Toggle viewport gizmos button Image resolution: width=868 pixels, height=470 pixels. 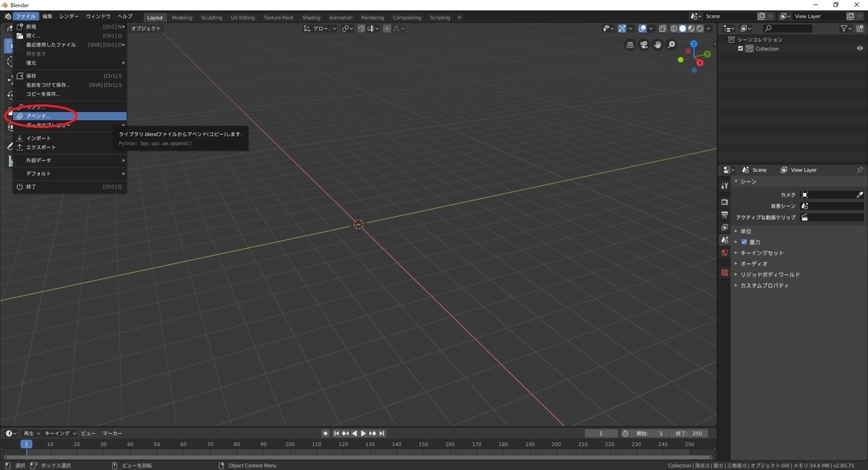coord(622,28)
